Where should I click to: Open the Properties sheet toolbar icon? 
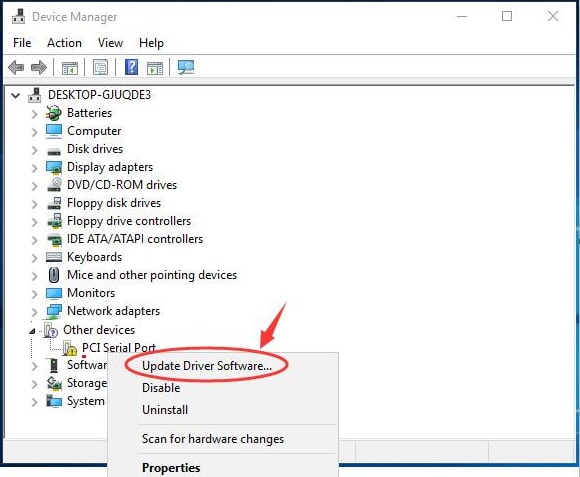(x=100, y=67)
